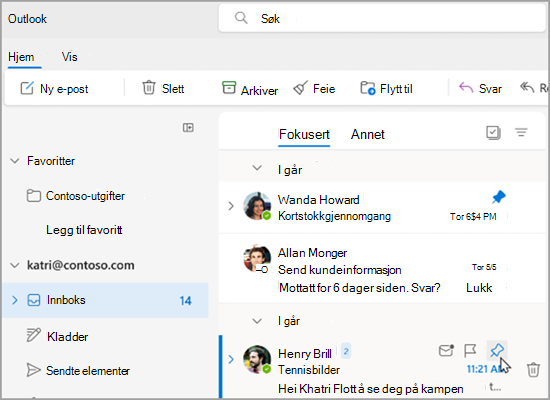
Task: Click the Mottatt for 6 dager siden reminder
Action: tap(360, 288)
